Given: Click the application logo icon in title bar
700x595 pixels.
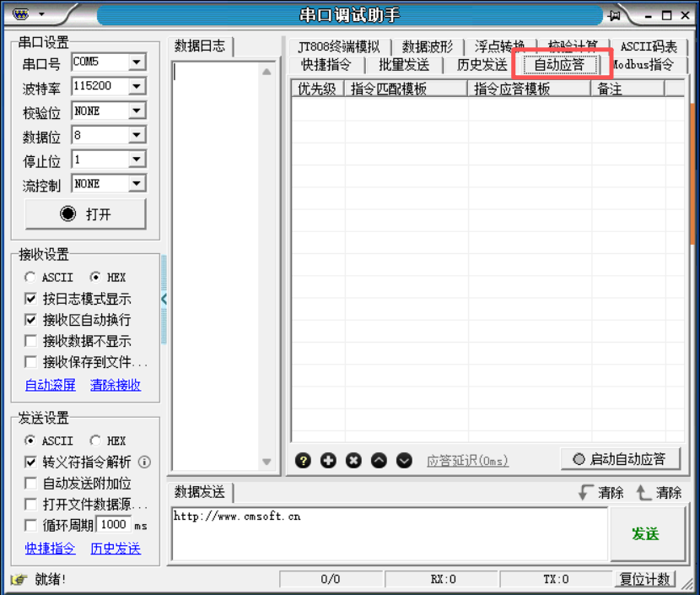Looking at the screenshot, I should [20, 14].
